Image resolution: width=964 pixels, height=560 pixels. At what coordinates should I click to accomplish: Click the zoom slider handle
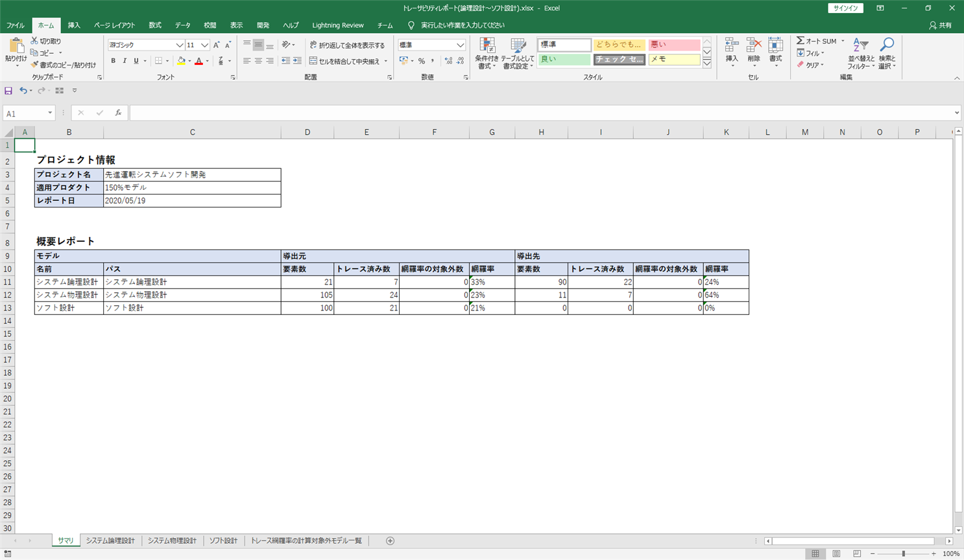pyautogui.click(x=903, y=554)
